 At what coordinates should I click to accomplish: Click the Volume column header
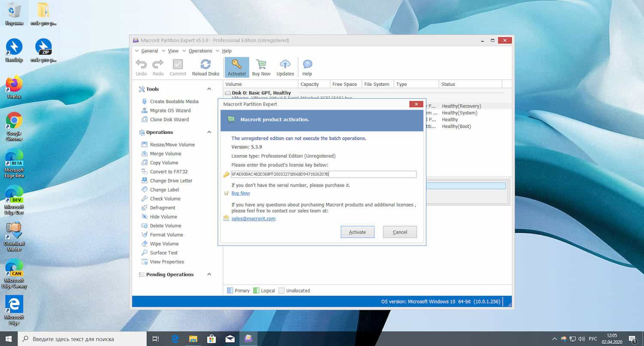tap(260, 84)
